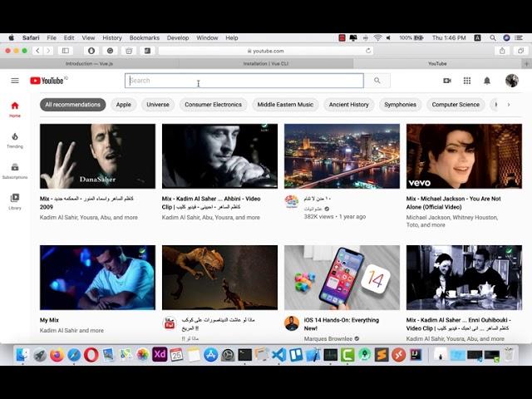This screenshot has width=532, height=399.
Task: Open the File menu
Action: coord(52,38)
